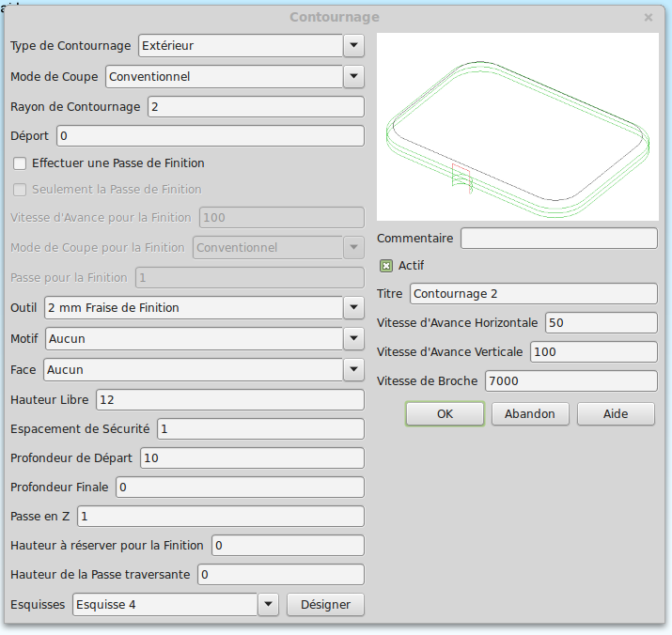This screenshot has height=635, width=672.
Task: Expand the Esquisses sketch dropdown
Action: coord(268,605)
